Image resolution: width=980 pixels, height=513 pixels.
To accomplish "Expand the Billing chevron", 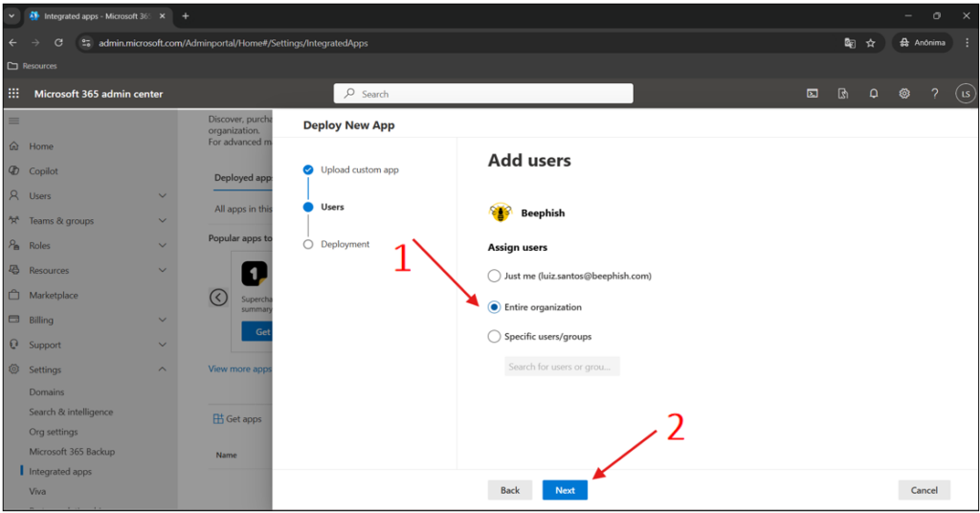I will (x=163, y=320).
